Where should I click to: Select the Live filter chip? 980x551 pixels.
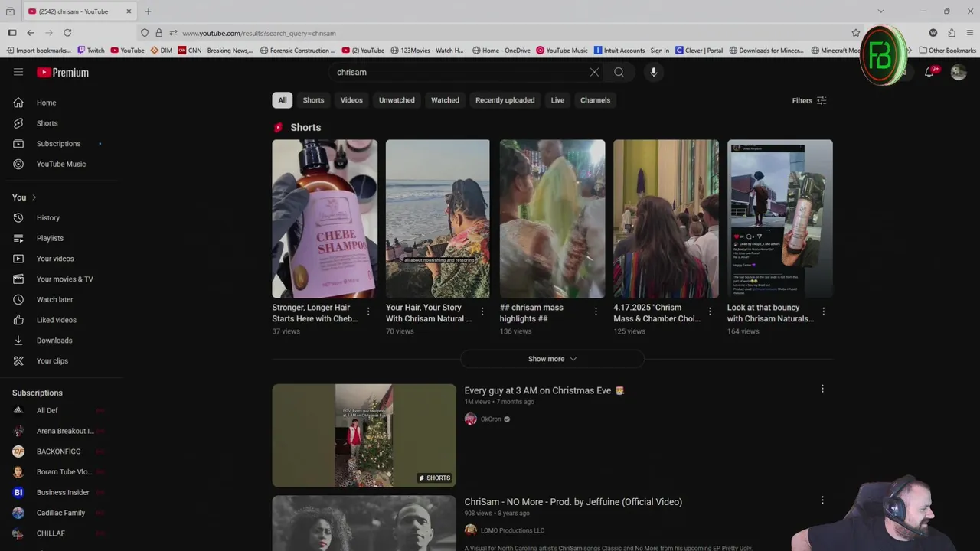pos(557,100)
